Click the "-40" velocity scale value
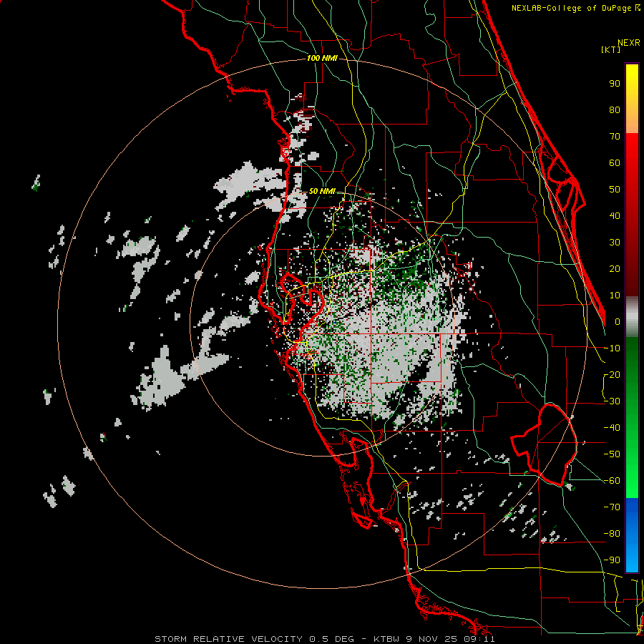The width and height of the screenshot is (644, 644). 612,428
